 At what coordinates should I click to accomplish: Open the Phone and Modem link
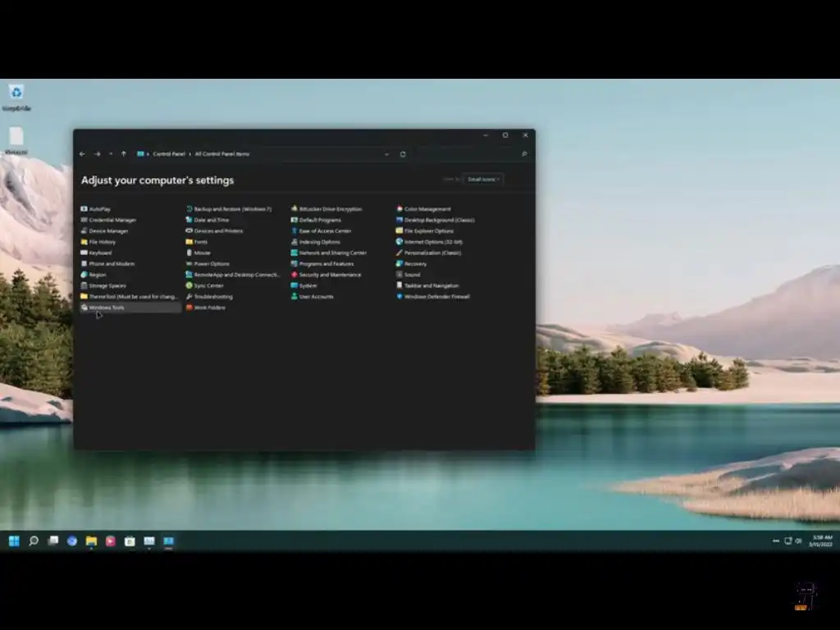[112, 263]
